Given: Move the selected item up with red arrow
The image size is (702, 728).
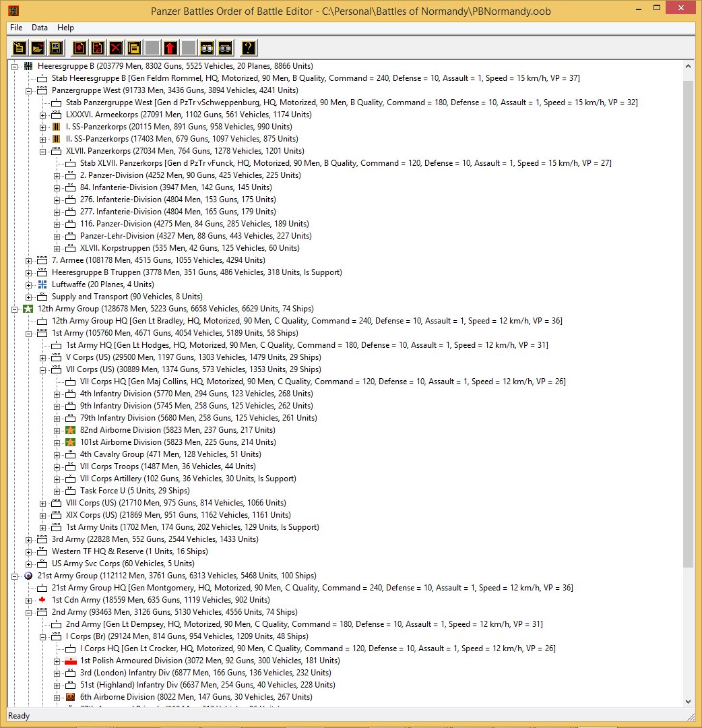Looking at the screenshot, I should click(x=170, y=48).
